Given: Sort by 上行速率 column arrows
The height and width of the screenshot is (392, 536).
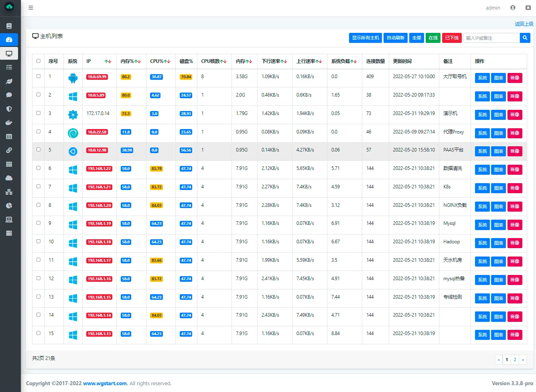Looking at the screenshot, I should pos(319,61).
